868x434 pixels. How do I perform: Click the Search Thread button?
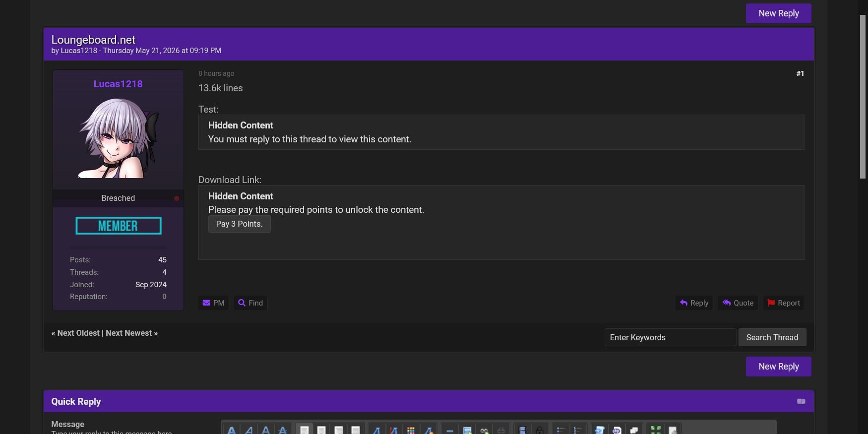pos(772,337)
